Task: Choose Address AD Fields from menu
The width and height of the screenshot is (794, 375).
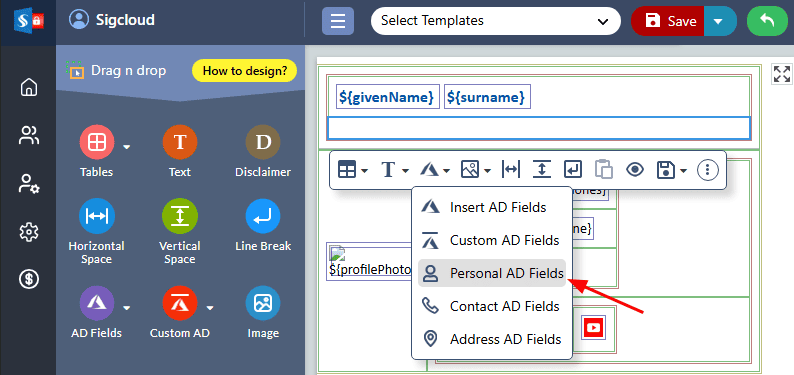Action: pos(492,339)
